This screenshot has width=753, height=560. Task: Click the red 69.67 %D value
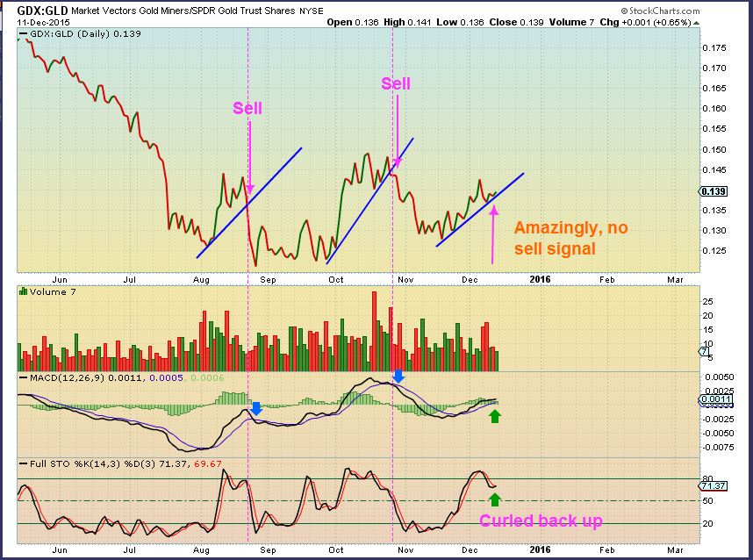[x=208, y=464]
